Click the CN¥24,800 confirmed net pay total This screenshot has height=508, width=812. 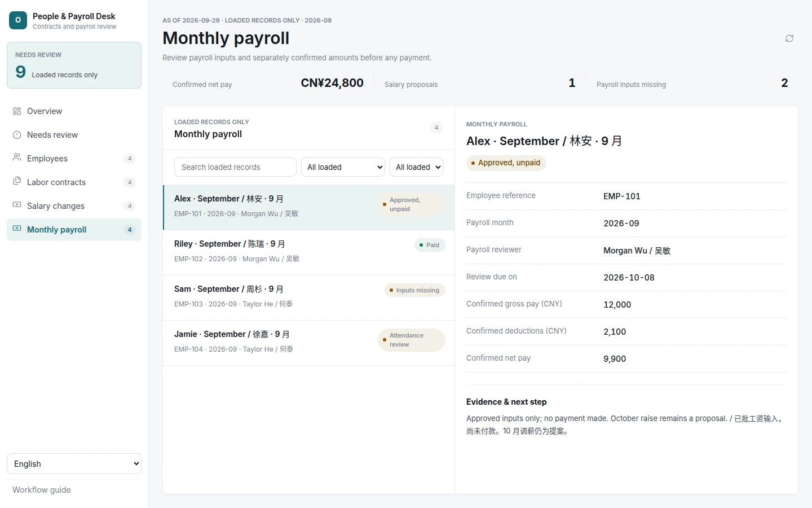[x=332, y=83]
